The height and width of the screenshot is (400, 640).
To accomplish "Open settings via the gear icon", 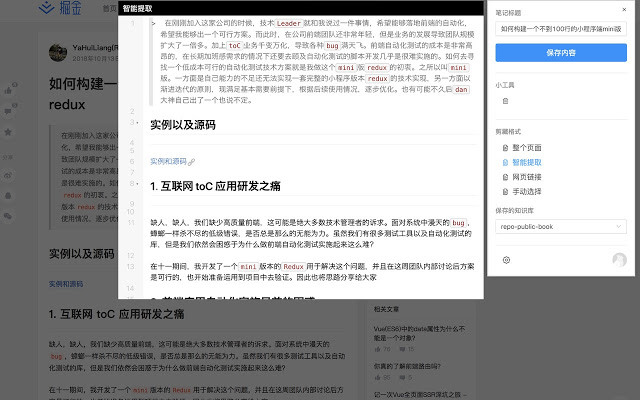I will (506, 260).
